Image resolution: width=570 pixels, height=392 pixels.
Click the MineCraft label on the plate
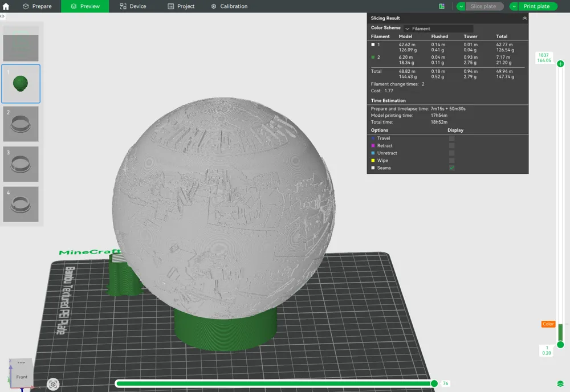pyautogui.click(x=89, y=252)
